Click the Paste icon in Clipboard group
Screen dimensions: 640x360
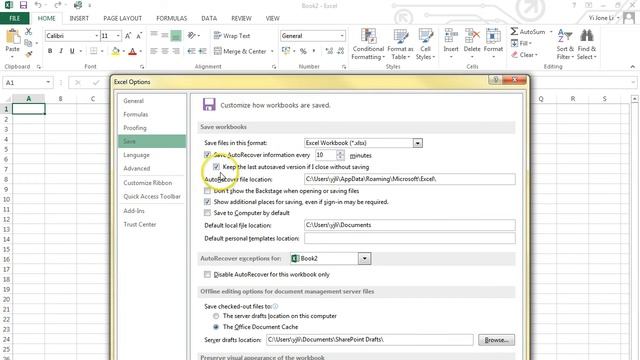(x=13, y=37)
